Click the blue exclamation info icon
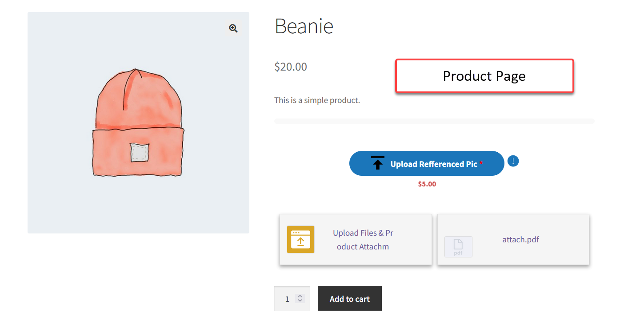Screen dimensions: 644x324 pos(513,161)
